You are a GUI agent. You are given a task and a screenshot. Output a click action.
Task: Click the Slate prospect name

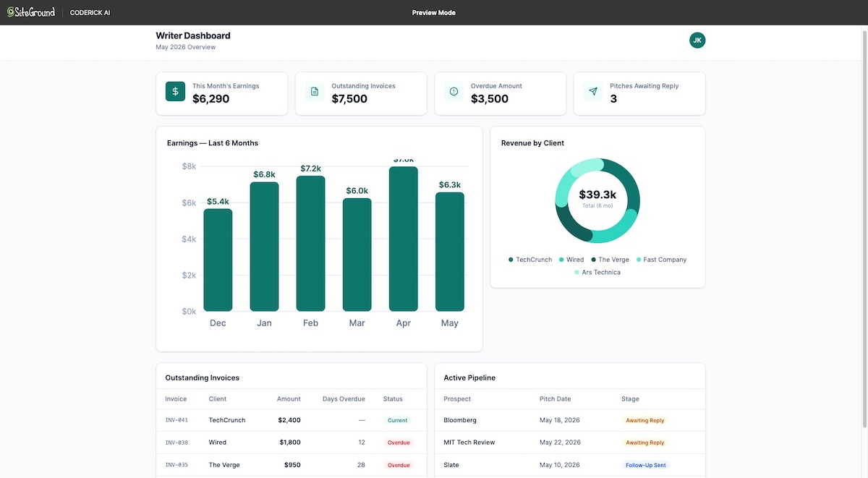click(451, 465)
